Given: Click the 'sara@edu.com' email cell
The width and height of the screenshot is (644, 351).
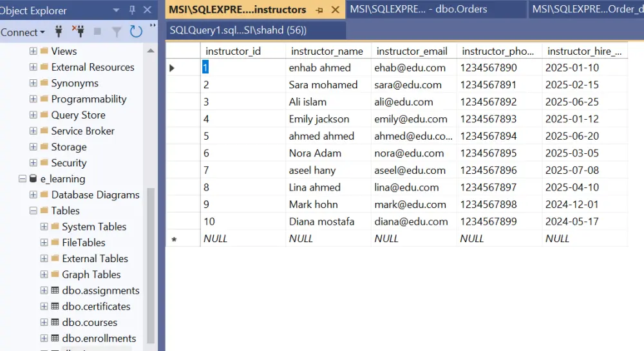Looking at the screenshot, I should [413, 84].
